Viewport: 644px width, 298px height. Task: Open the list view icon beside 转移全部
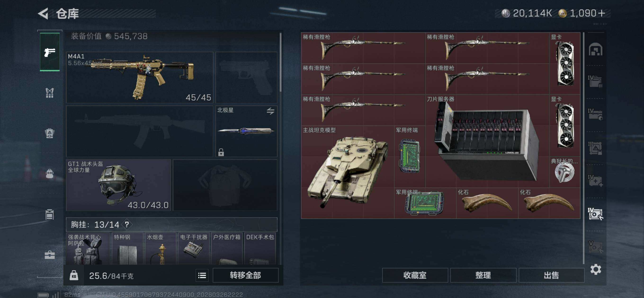202,275
